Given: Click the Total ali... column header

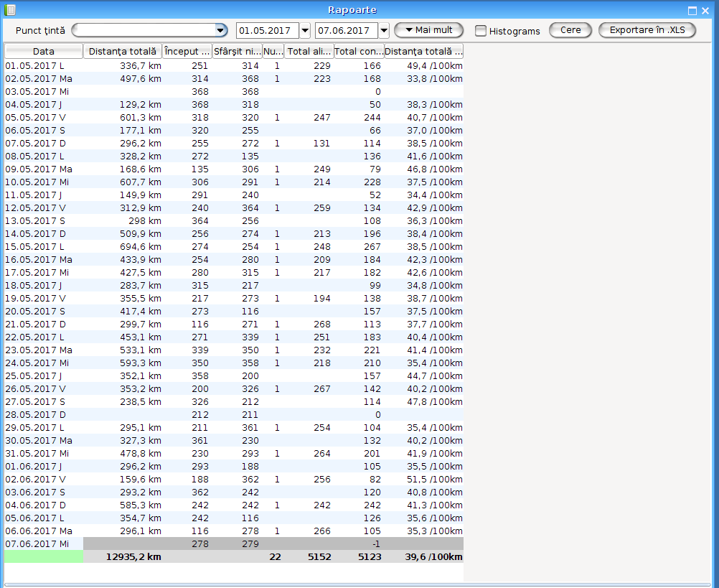Looking at the screenshot, I should (309, 52).
